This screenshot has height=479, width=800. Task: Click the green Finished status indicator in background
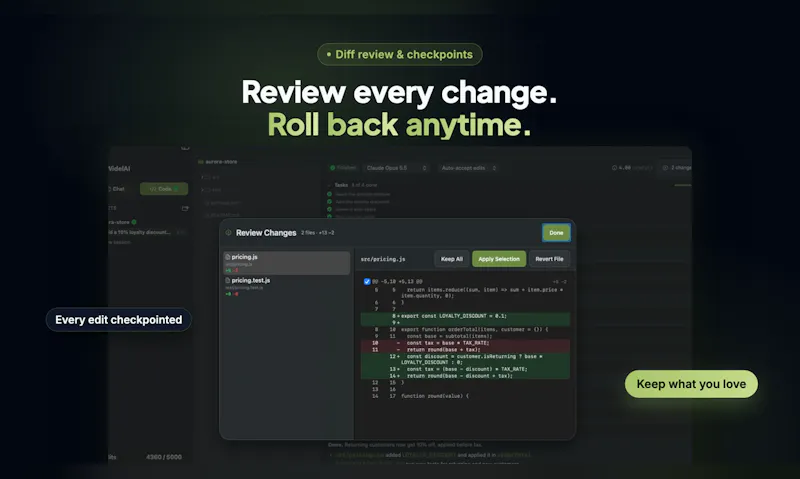pyautogui.click(x=343, y=168)
